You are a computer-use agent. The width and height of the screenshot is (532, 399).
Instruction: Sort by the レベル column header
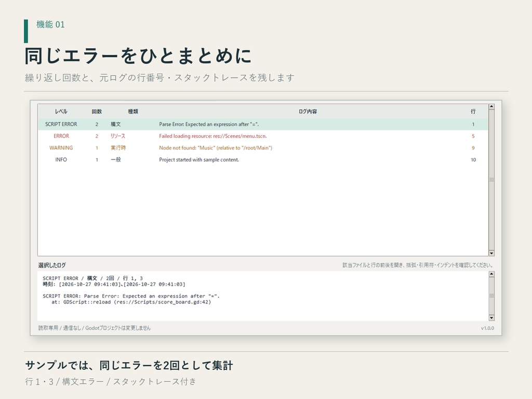[x=61, y=111]
